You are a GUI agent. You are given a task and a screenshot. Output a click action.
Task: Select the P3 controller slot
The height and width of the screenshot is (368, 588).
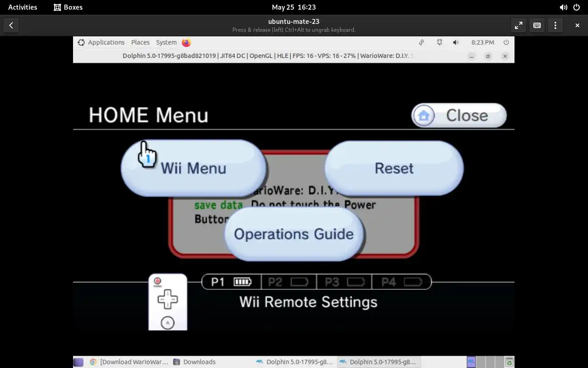[x=344, y=282]
